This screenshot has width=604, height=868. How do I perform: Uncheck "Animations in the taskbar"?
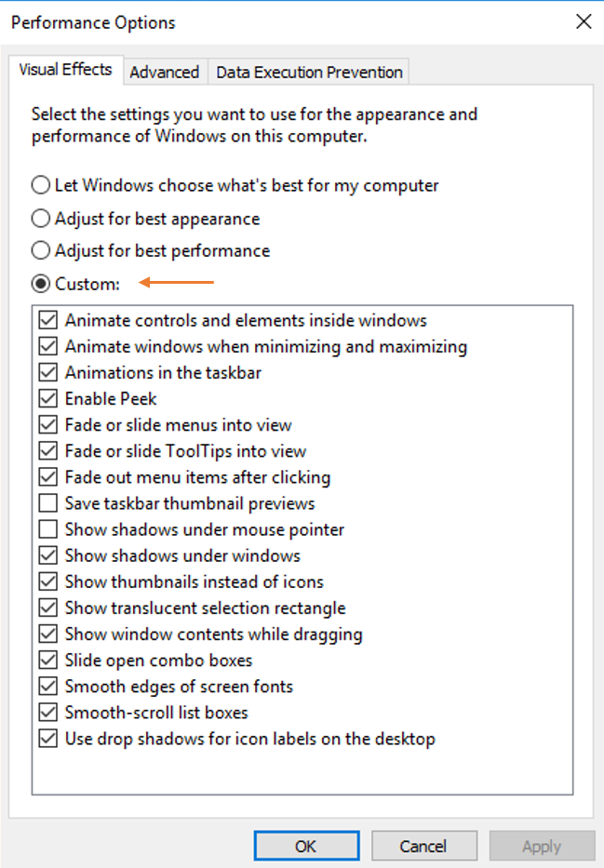pyautogui.click(x=49, y=372)
